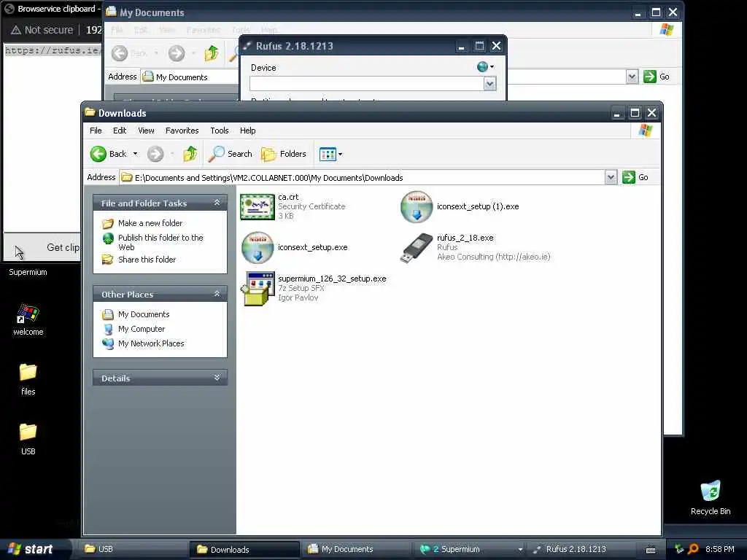Toggle the Folders pane button in Downloads

[x=284, y=154]
